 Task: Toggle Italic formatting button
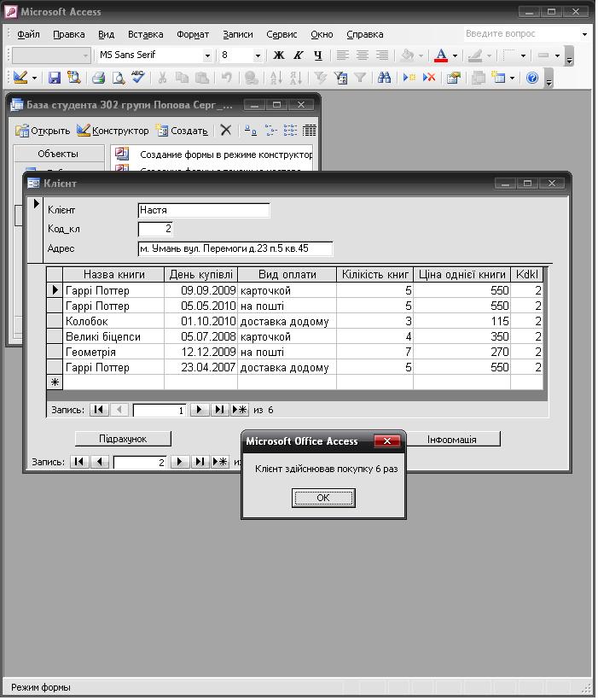pos(298,55)
